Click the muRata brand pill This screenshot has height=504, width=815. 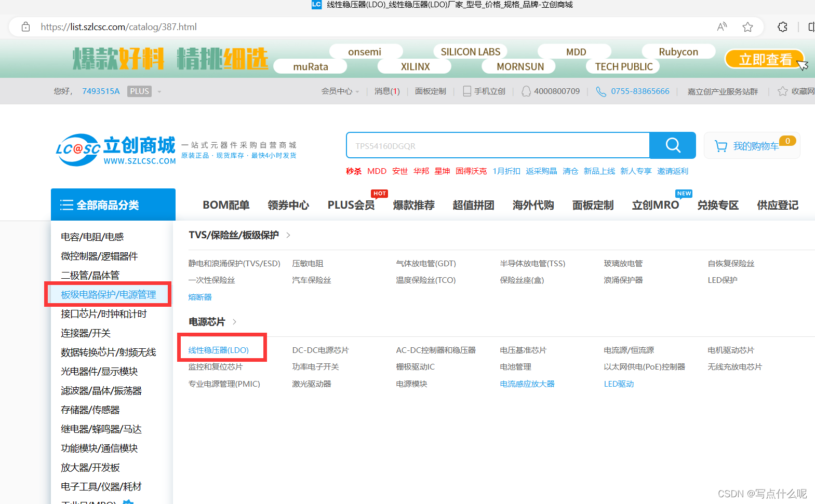pos(311,66)
